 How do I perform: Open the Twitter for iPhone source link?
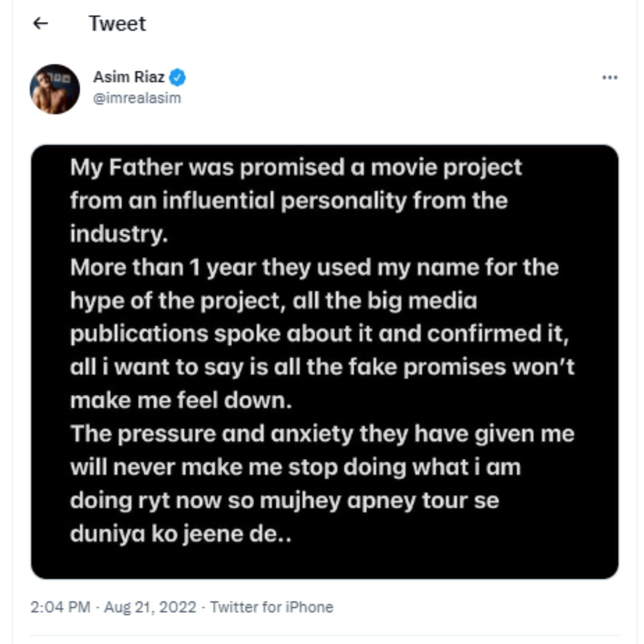272,607
